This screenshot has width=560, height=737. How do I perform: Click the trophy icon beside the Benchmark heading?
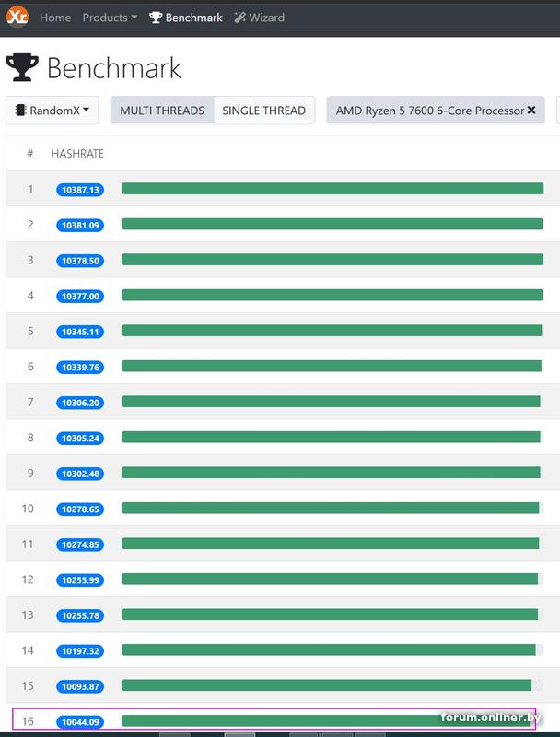pos(21,67)
